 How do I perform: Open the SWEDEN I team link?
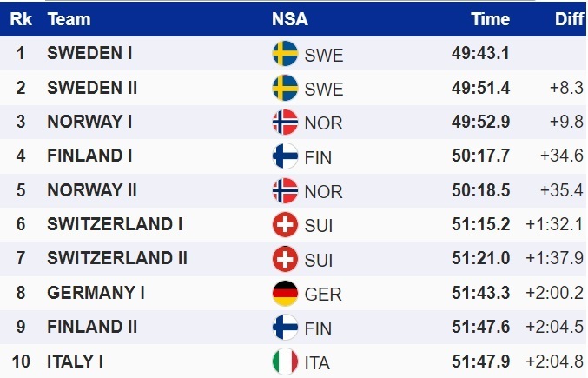[x=89, y=53]
